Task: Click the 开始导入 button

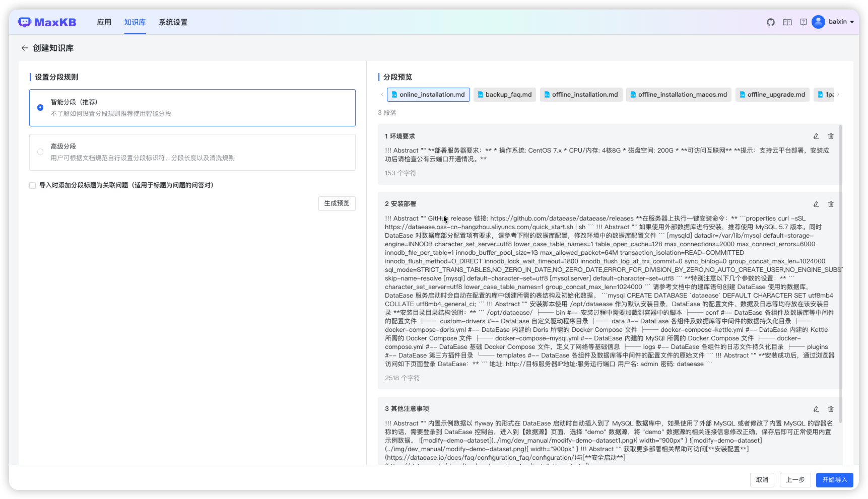Action: (834, 480)
